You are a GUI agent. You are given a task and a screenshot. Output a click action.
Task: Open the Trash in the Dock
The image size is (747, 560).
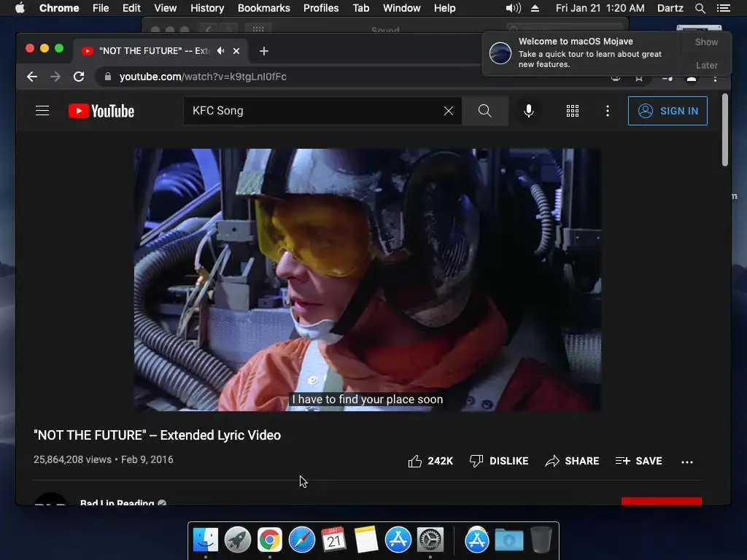click(541, 540)
